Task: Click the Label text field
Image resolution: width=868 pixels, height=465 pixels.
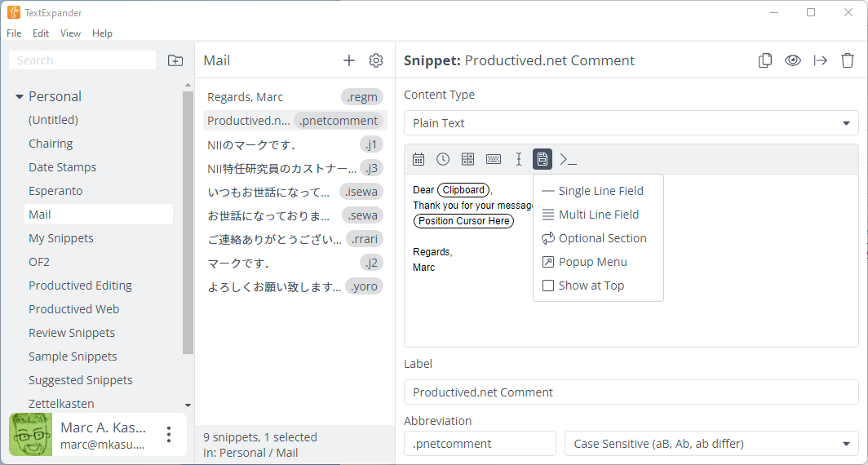Action: (x=631, y=392)
